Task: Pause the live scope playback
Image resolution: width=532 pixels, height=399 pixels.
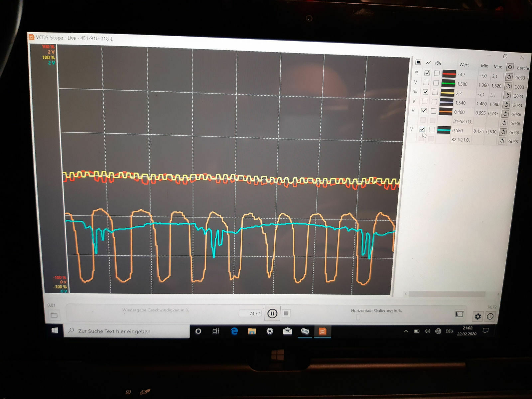Action: (x=272, y=314)
